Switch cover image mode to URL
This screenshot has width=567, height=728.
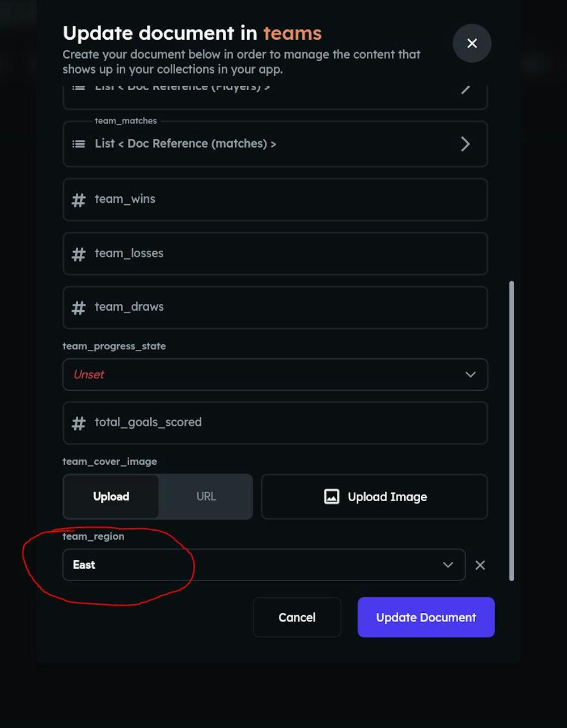tap(206, 497)
